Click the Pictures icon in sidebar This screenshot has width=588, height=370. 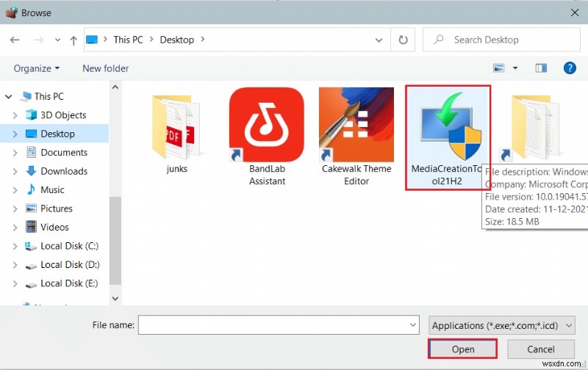[x=31, y=208]
